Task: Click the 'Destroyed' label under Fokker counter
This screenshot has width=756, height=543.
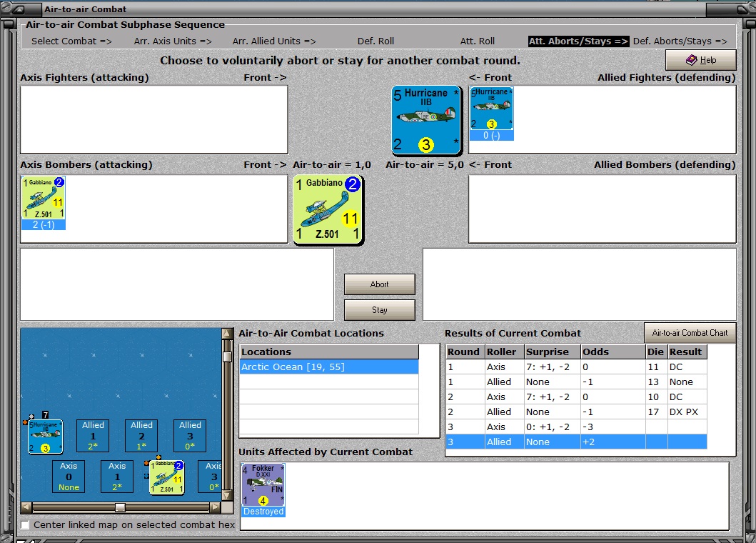Action: click(263, 512)
